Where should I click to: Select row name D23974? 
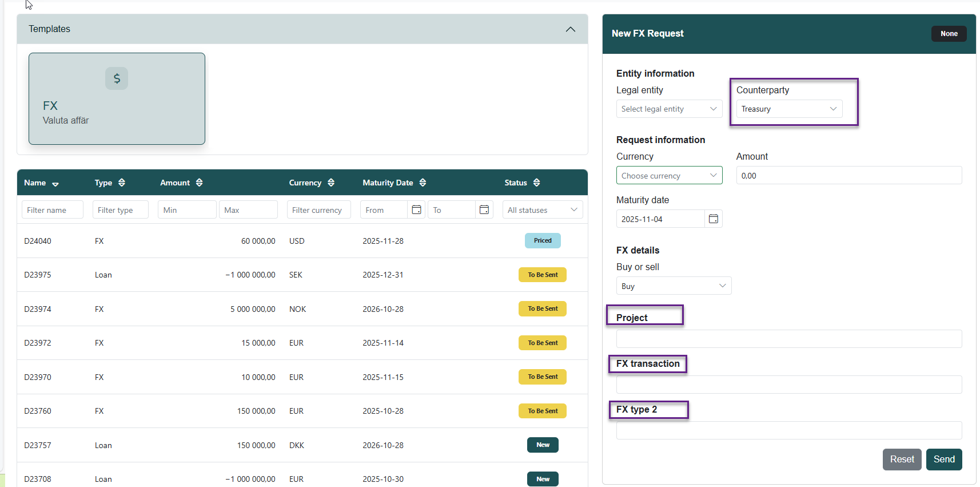pos(38,309)
